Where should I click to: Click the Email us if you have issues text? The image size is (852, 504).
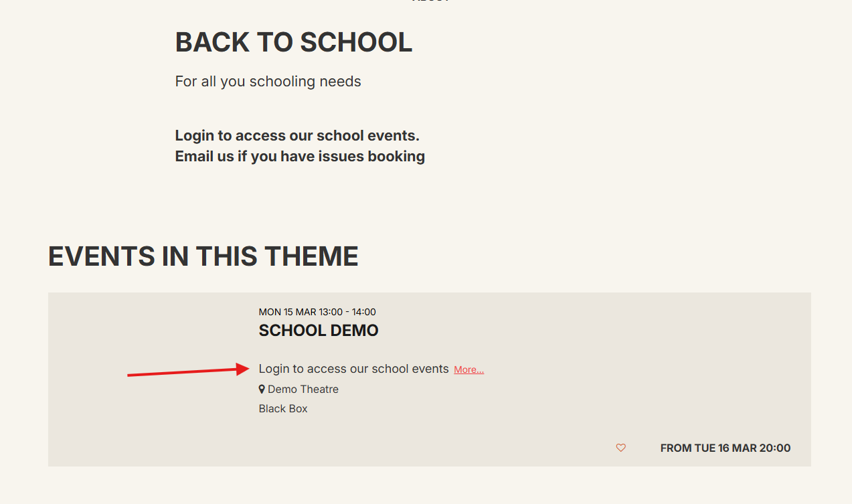pos(299,156)
